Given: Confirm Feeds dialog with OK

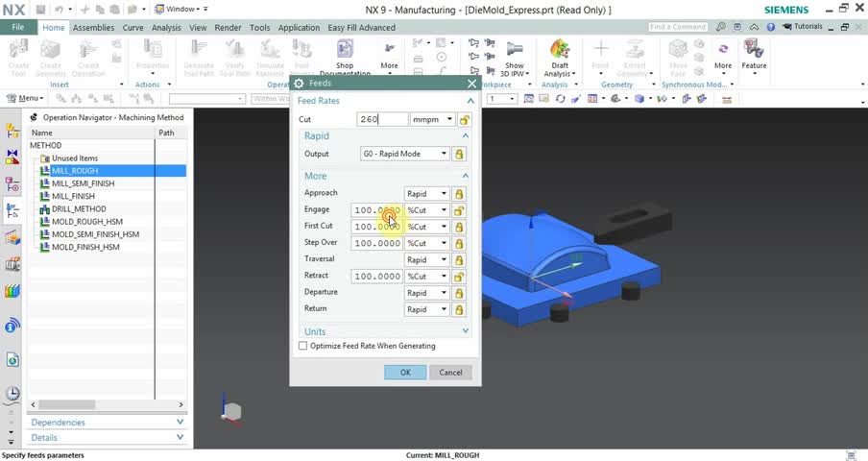Looking at the screenshot, I should (x=405, y=373).
